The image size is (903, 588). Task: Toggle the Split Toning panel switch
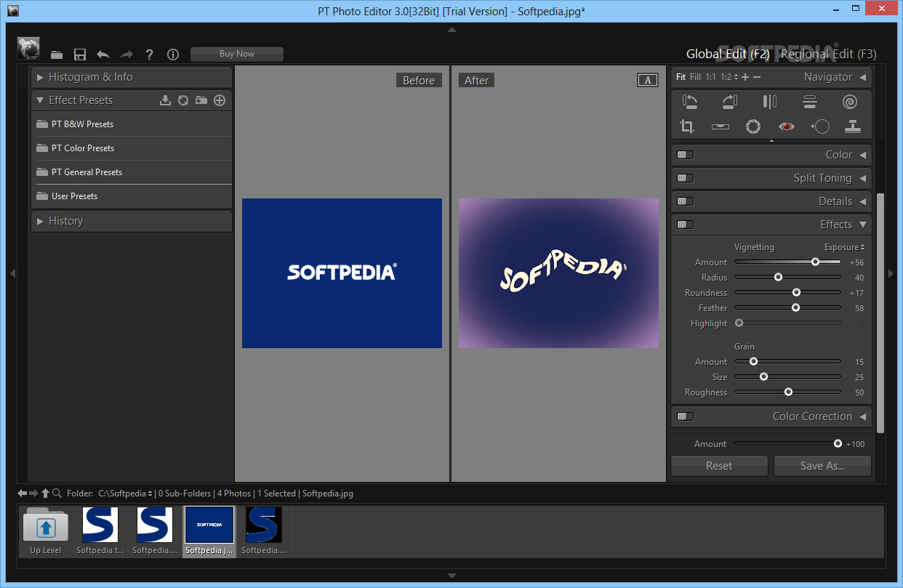[686, 178]
